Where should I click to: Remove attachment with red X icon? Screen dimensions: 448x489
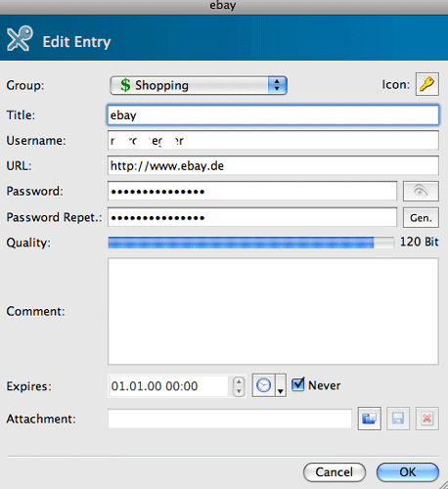coord(427,419)
